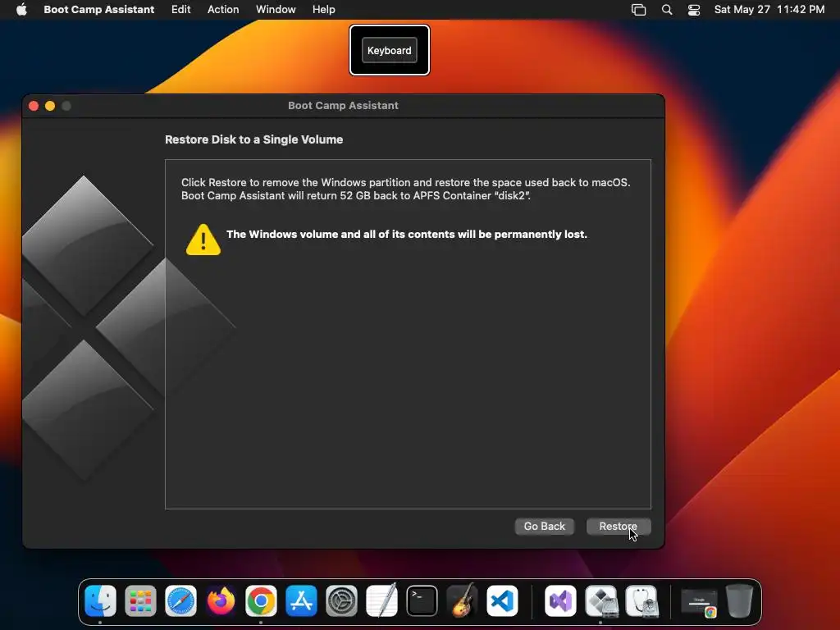Screen dimensions: 840x630
Task: Open the Apple menu
Action: [21, 9]
